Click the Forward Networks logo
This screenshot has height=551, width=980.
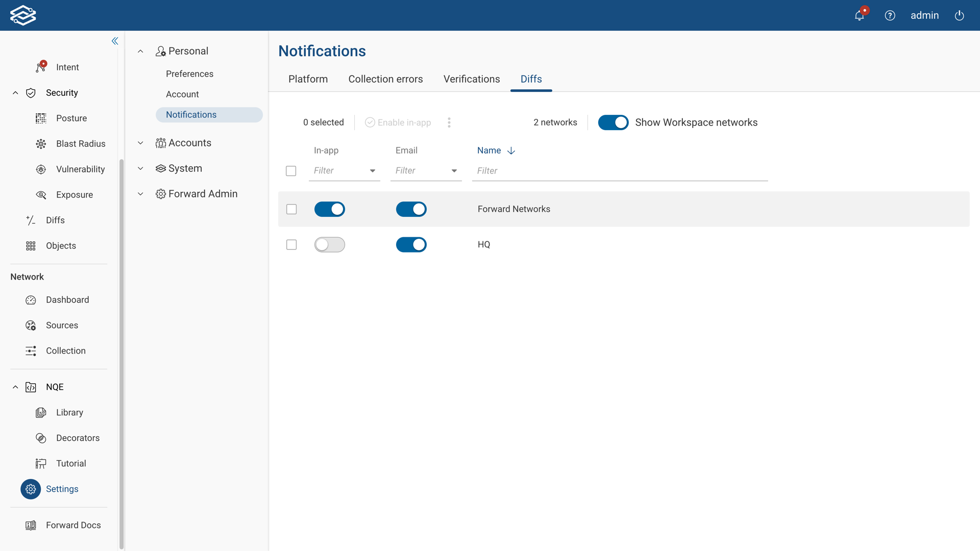click(x=23, y=15)
